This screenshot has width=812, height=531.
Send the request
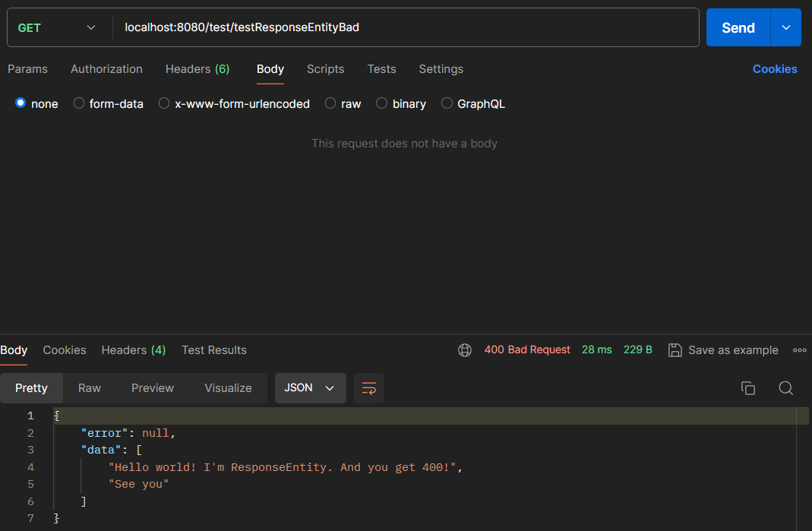point(738,27)
